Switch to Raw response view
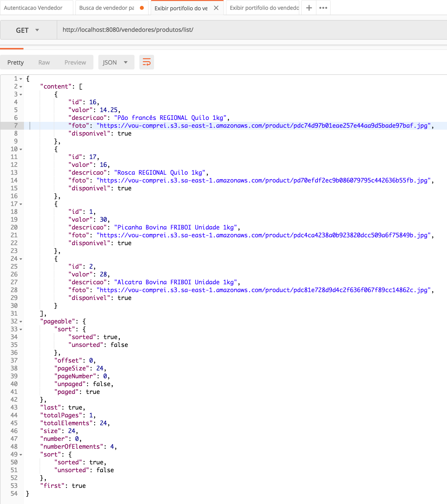447x504 pixels. [44, 62]
